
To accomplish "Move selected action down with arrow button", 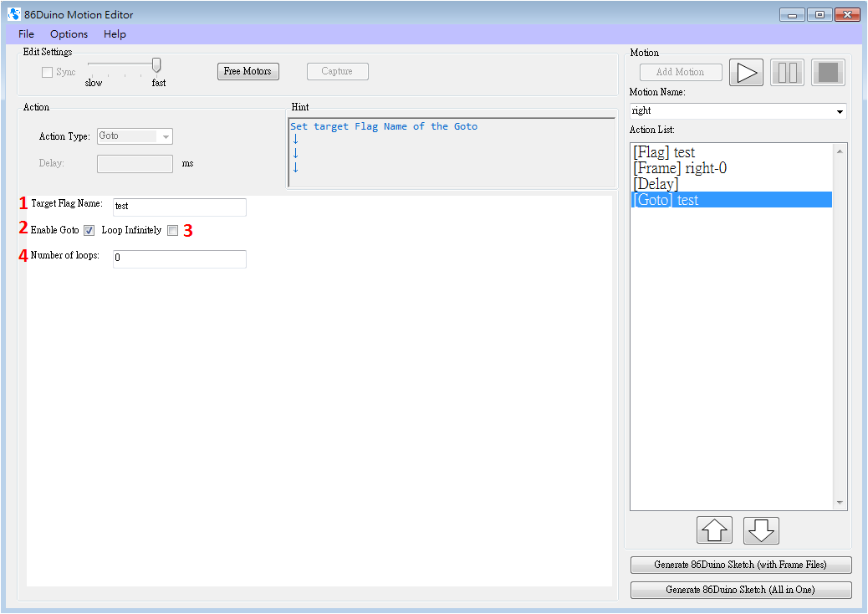I will [761, 530].
